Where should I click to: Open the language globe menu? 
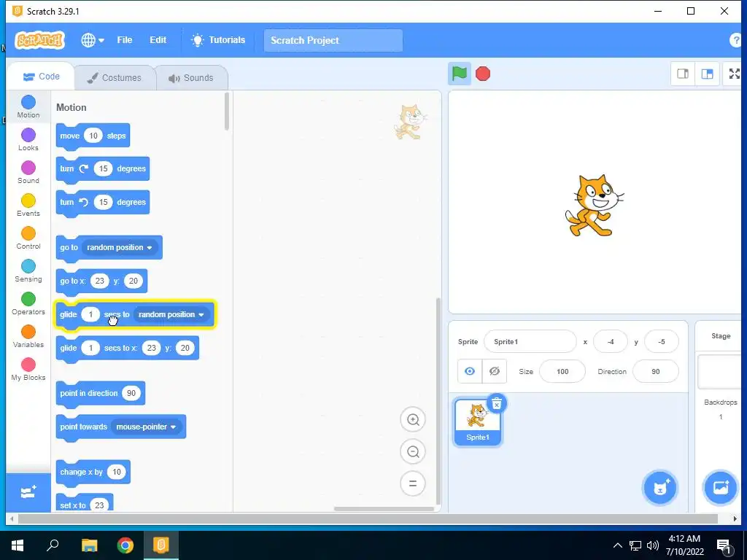tap(93, 40)
